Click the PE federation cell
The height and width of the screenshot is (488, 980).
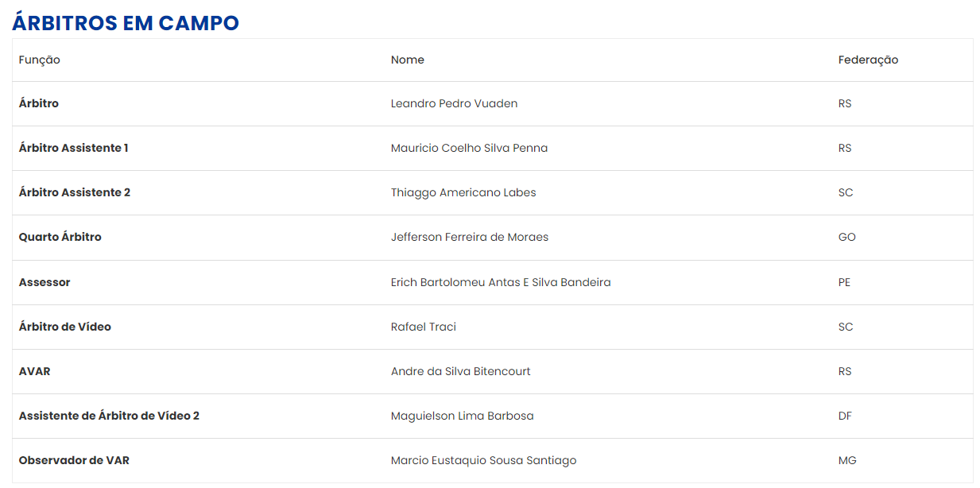pyautogui.click(x=845, y=282)
